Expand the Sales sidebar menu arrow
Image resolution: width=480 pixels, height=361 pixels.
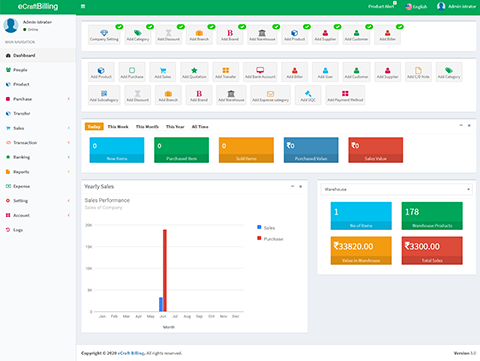point(69,128)
